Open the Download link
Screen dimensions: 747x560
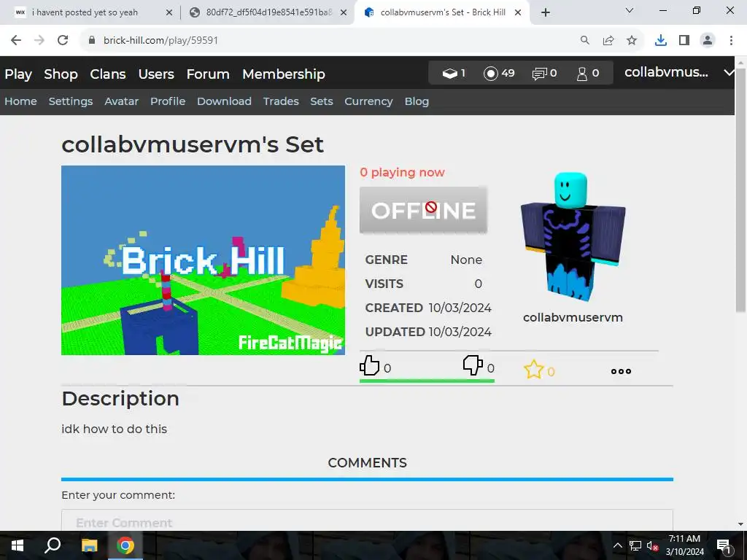pyautogui.click(x=224, y=101)
